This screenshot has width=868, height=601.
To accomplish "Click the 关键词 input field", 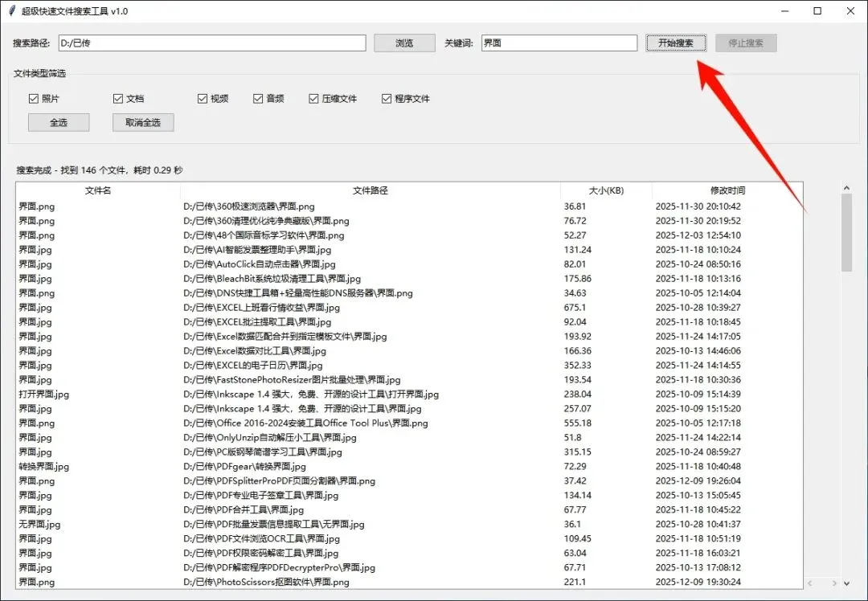I will pos(559,43).
